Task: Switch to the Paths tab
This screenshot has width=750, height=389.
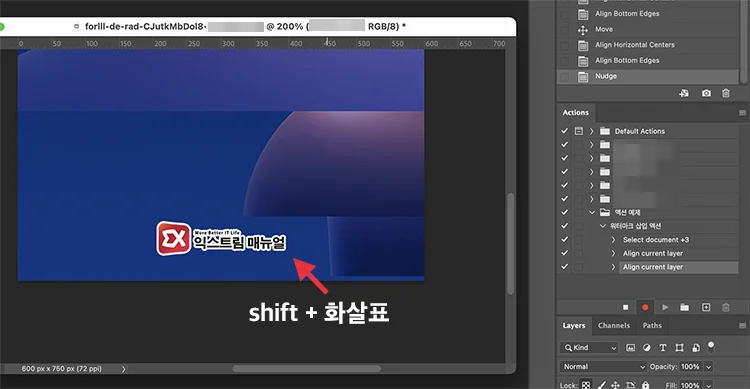Action: (652, 326)
